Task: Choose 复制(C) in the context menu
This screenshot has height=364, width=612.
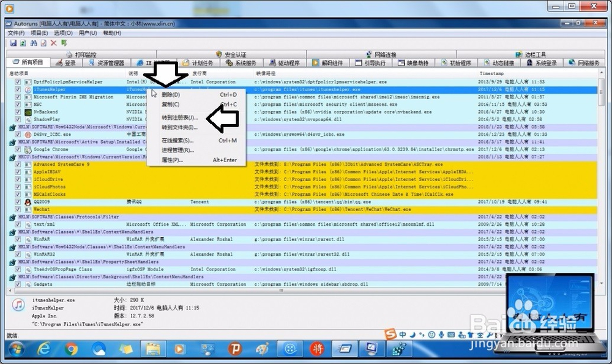Action: pyautogui.click(x=196, y=105)
